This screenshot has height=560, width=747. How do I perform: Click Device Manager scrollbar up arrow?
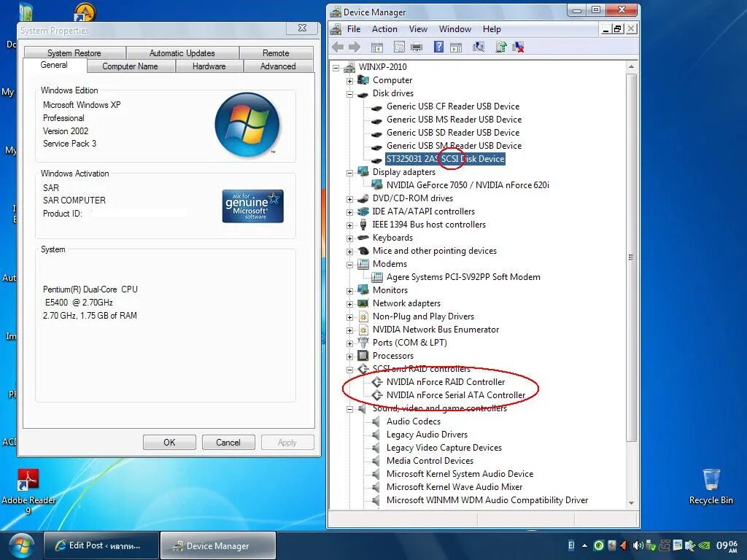pyautogui.click(x=631, y=66)
